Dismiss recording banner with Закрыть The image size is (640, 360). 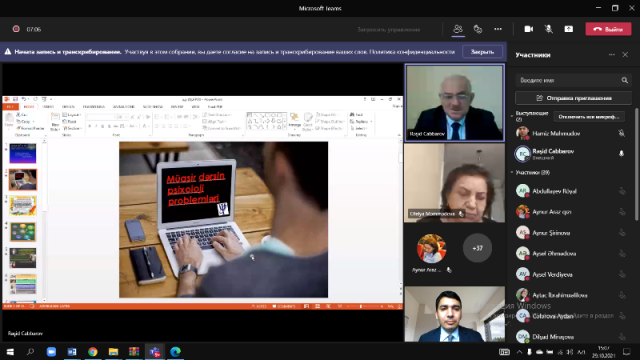click(482, 52)
